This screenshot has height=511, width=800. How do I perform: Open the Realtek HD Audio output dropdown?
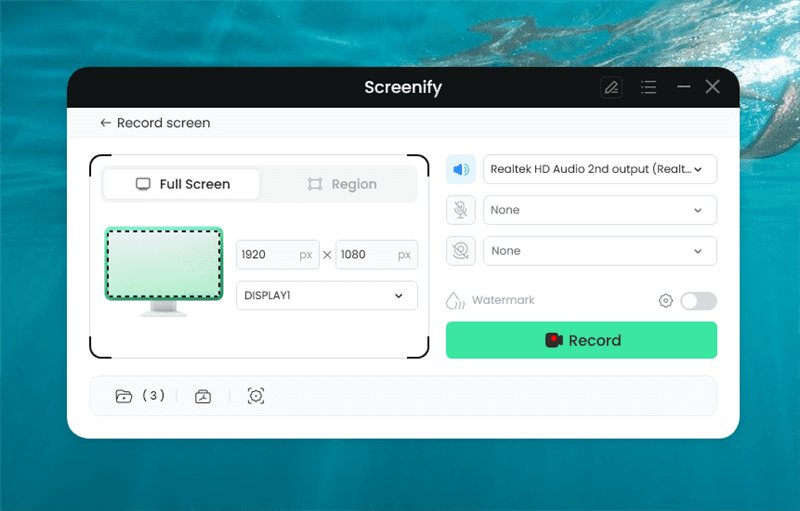(600, 169)
